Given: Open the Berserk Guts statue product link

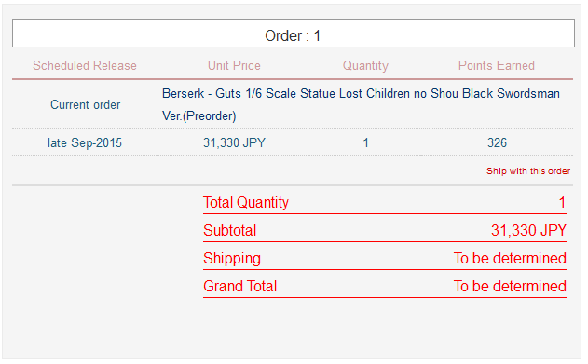Looking at the screenshot, I should 361,104.
